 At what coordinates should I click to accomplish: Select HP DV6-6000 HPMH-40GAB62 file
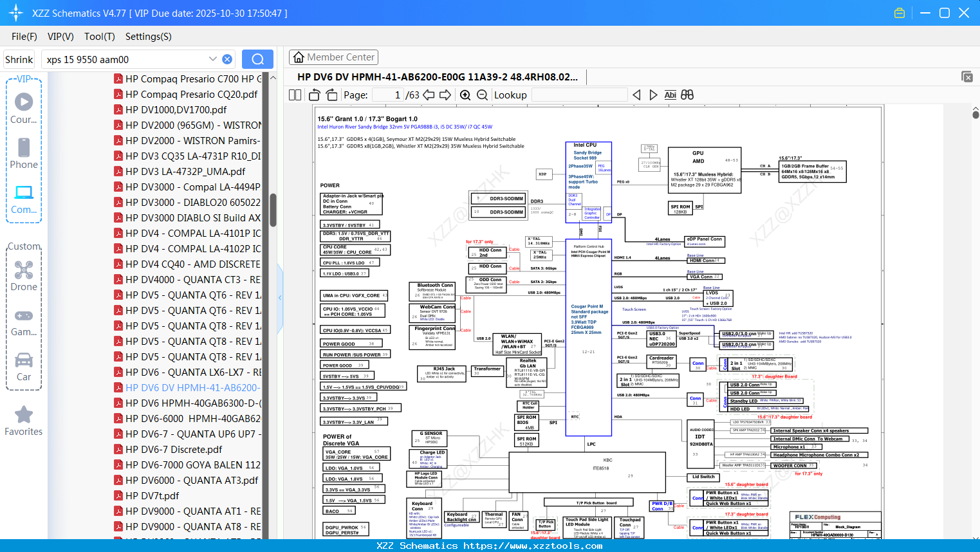point(187,418)
